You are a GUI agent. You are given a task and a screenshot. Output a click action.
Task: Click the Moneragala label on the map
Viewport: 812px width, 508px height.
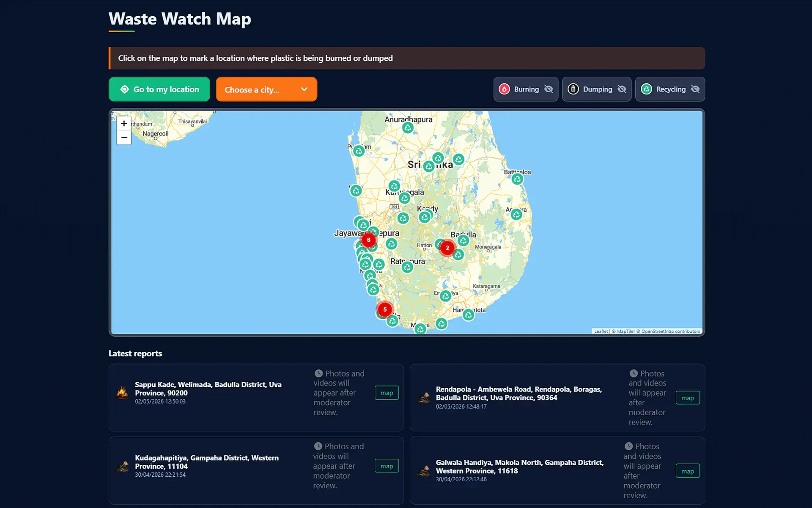[x=488, y=247]
